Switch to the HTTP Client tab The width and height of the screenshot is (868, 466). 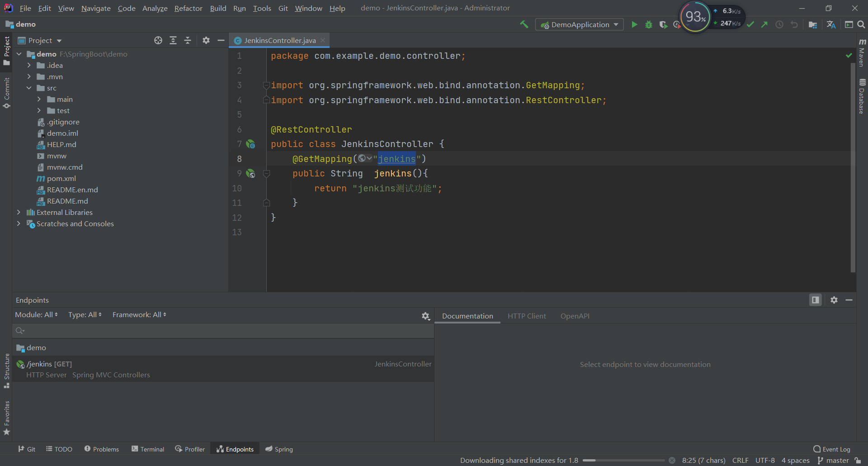pos(527,316)
